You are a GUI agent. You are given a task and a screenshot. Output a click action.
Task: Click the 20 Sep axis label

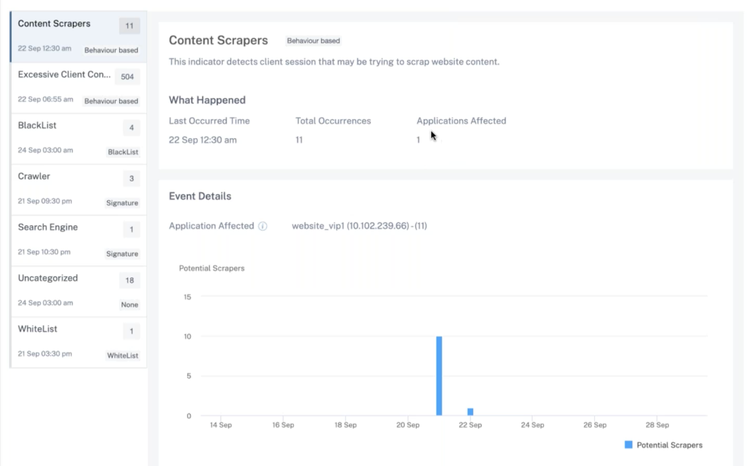coord(408,425)
